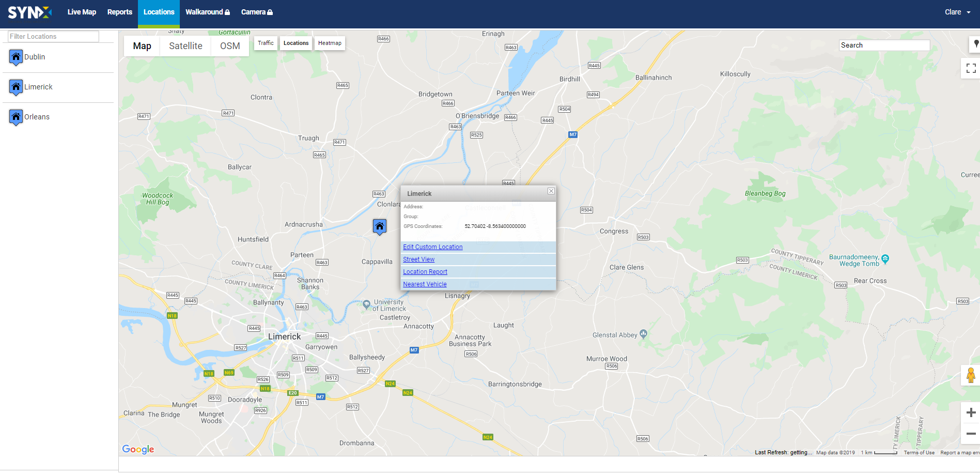Click the Orleans location house icon
Image resolution: width=980 pixels, height=475 pixels.
coord(16,117)
